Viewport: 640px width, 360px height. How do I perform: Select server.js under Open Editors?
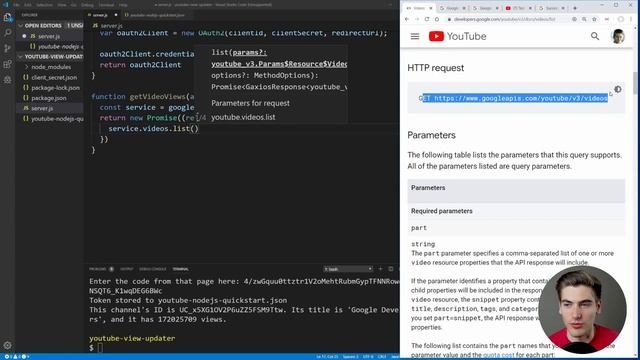pos(49,36)
